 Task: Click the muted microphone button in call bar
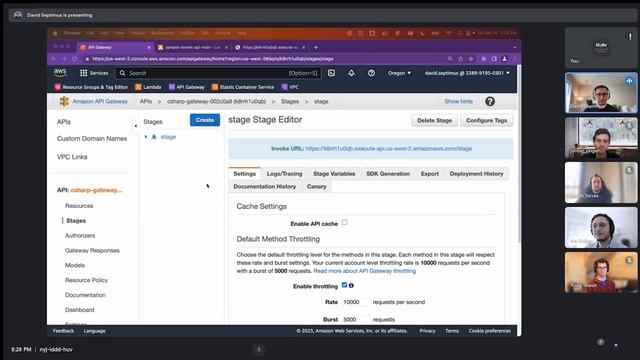[258, 349]
